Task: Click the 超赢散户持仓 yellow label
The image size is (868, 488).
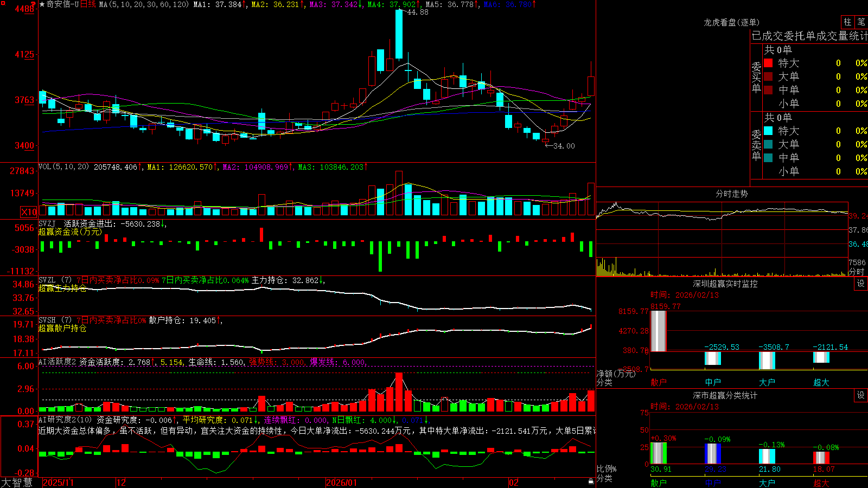Action: (x=62, y=329)
